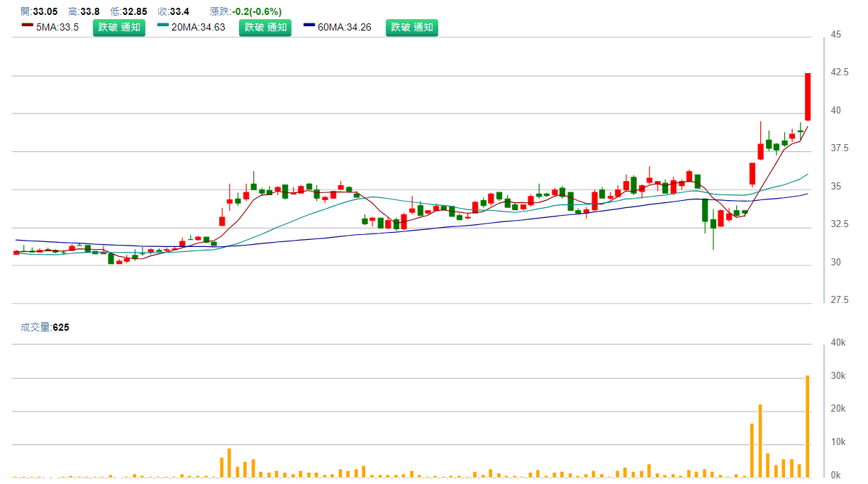The width and height of the screenshot is (868, 484).
Task: Click the 跌破 通知 button next to 5MA
Action: (x=118, y=28)
